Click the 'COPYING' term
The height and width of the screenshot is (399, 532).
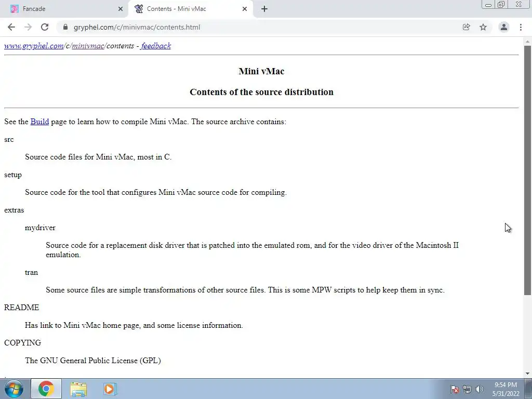22,343
